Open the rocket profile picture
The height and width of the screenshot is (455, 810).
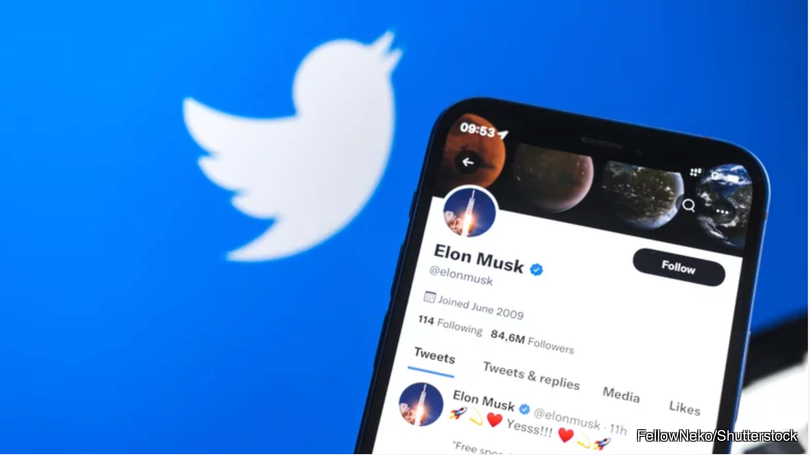click(x=470, y=212)
